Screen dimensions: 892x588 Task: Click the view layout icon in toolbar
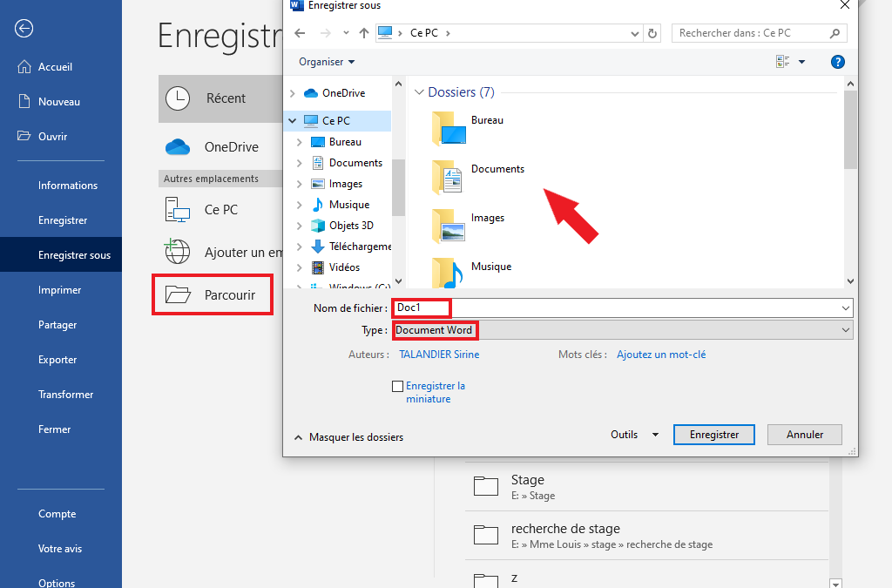click(x=782, y=62)
